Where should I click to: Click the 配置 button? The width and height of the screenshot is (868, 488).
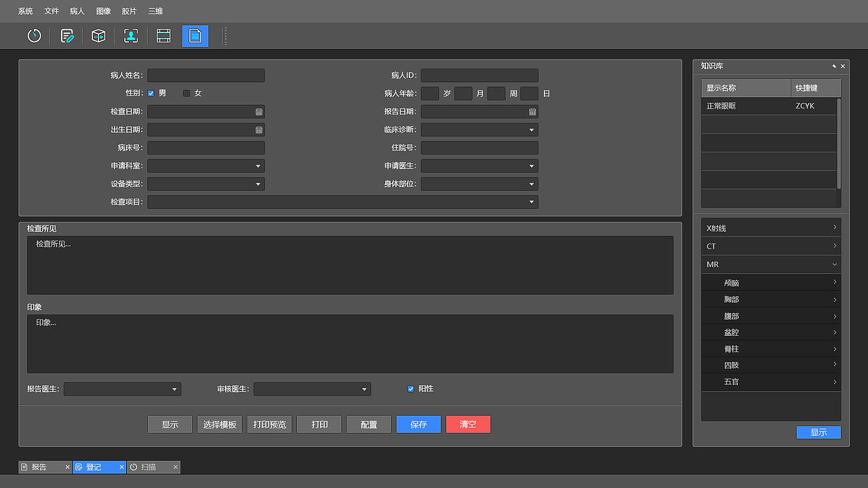[x=369, y=424]
